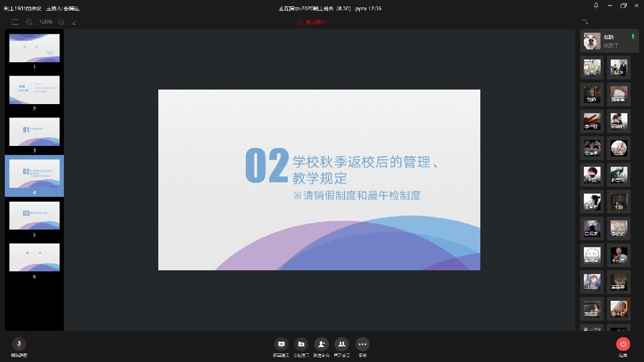Image resolution: width=644 pixels, height=362 pixels.
Task: Select slide thumbnail 1
Action: click(34, 48)
